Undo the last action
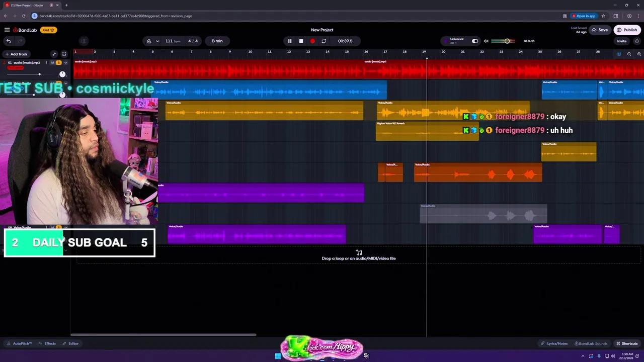This screenshot has width=644, height=362. pos(9,41)
